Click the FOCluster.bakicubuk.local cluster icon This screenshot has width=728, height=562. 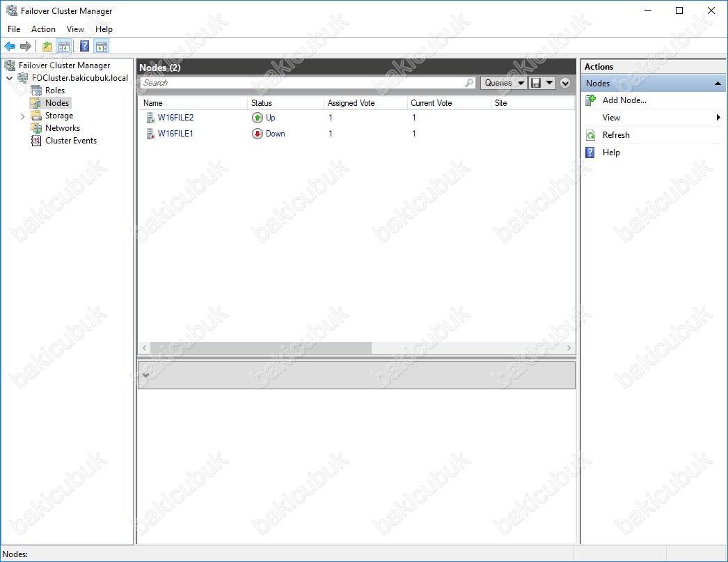pyautogui.click(x=23, y=78)
